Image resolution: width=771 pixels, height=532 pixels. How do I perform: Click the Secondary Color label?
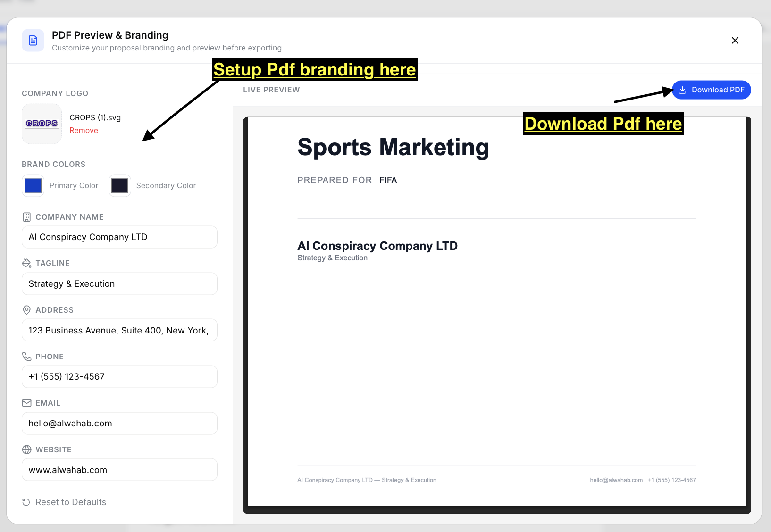click(166, 186)
